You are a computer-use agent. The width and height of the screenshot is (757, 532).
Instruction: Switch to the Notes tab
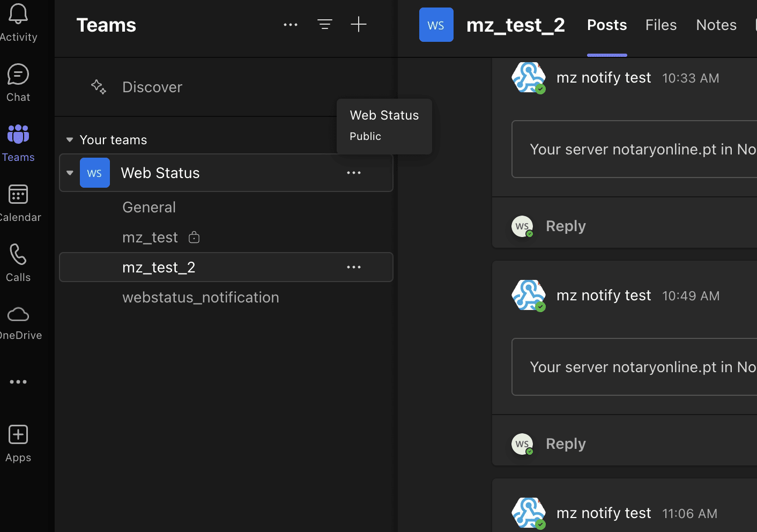[716, 25]
